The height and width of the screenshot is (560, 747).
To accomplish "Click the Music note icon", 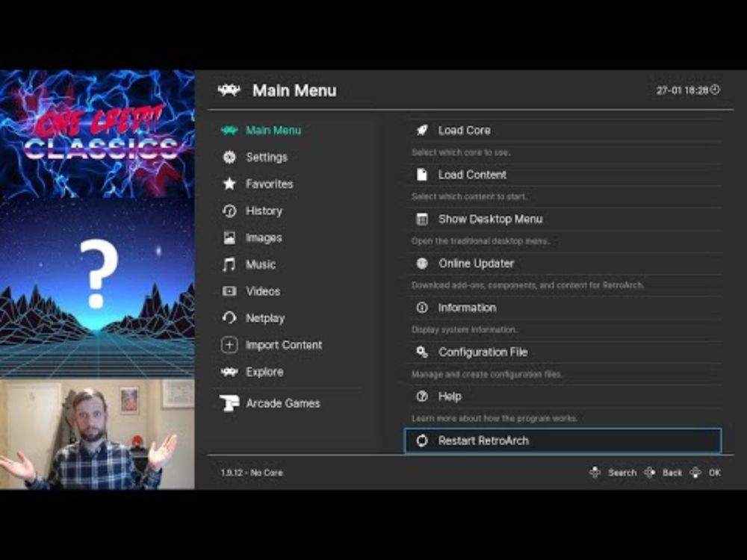I will click(229, 264).
